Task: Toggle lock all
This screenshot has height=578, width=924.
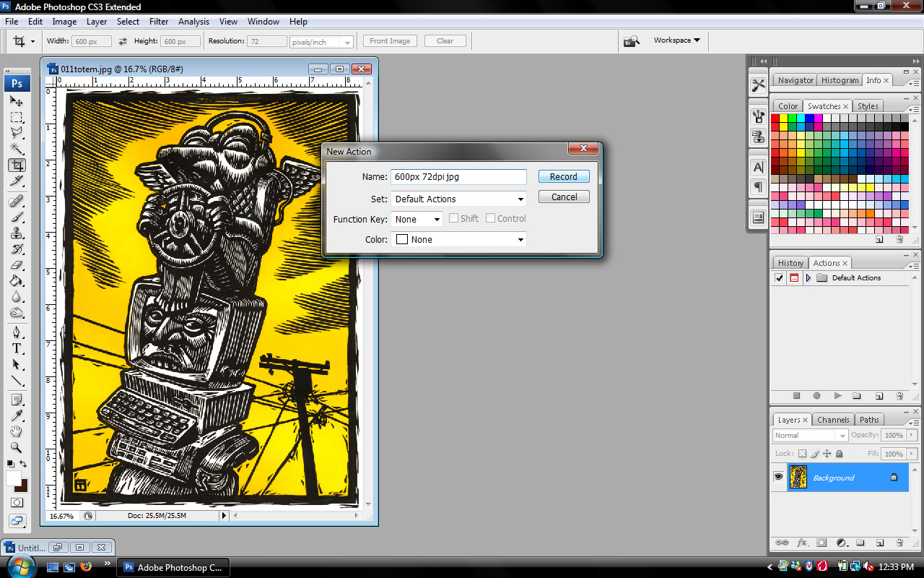Action: [839, 454]
